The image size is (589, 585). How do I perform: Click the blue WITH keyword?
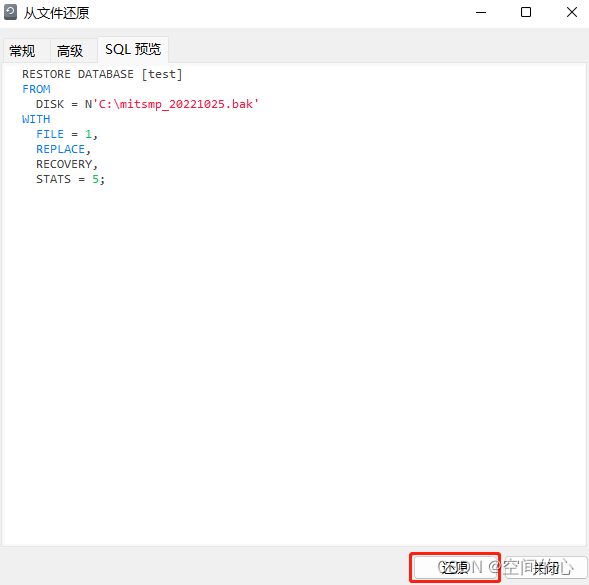[x=36, y=119]
